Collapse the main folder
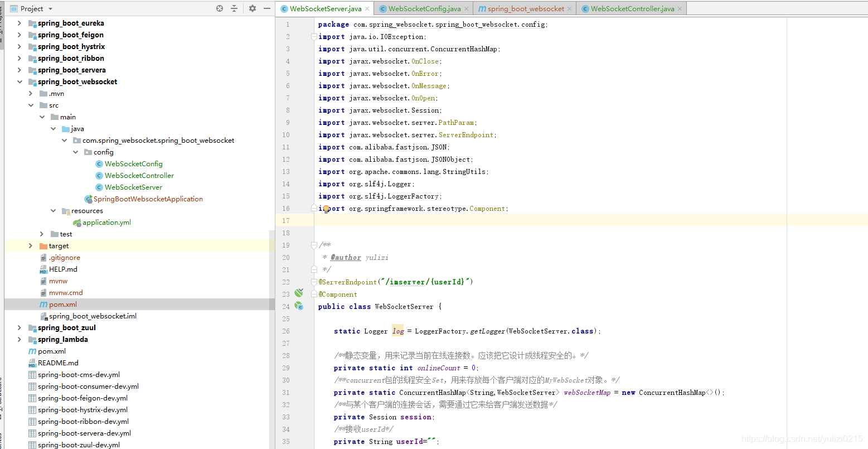This screenshot has width=868, height=449. pyautogui.click(x=42, y=117)
